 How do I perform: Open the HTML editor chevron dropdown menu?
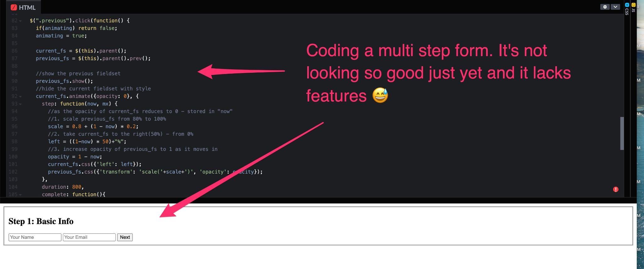click(x=615, y=7)
